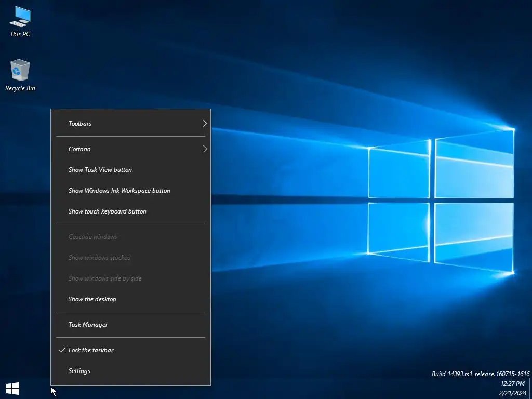This screenshot has width=532, height=399.
Task: Select Show the desktop entry
Action: coord(130,299)
